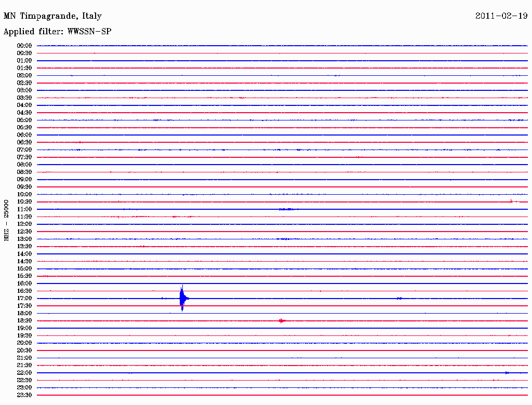Click the 17:00 time label
This screenshot has height=405, width=532.
coord(24,299)
